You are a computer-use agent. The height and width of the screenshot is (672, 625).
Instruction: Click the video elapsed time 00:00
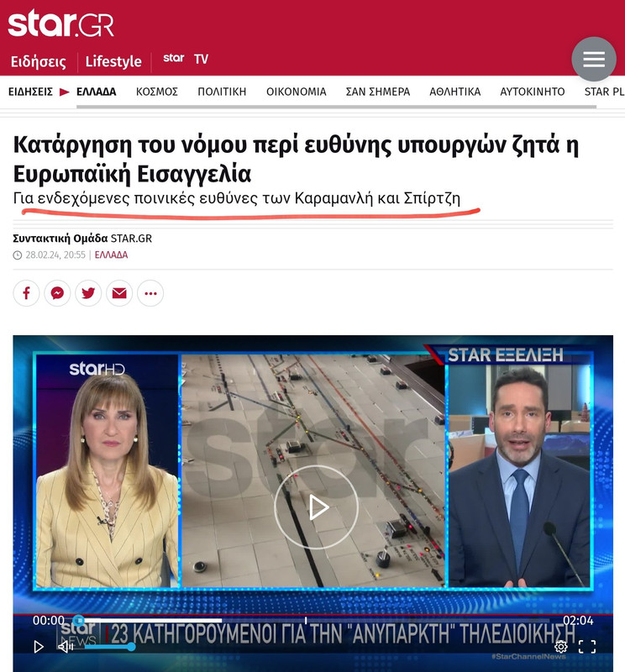pos(49,620)
